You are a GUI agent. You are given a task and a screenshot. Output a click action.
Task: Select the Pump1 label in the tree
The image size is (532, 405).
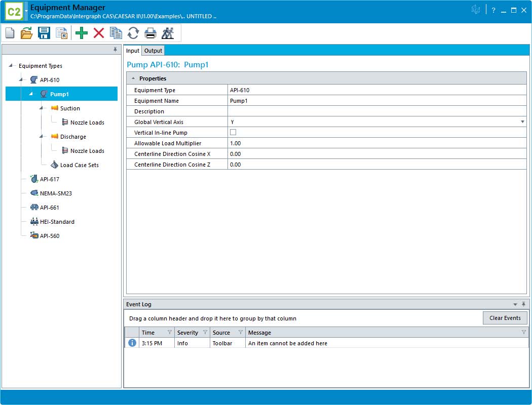[x=59, y=94]
